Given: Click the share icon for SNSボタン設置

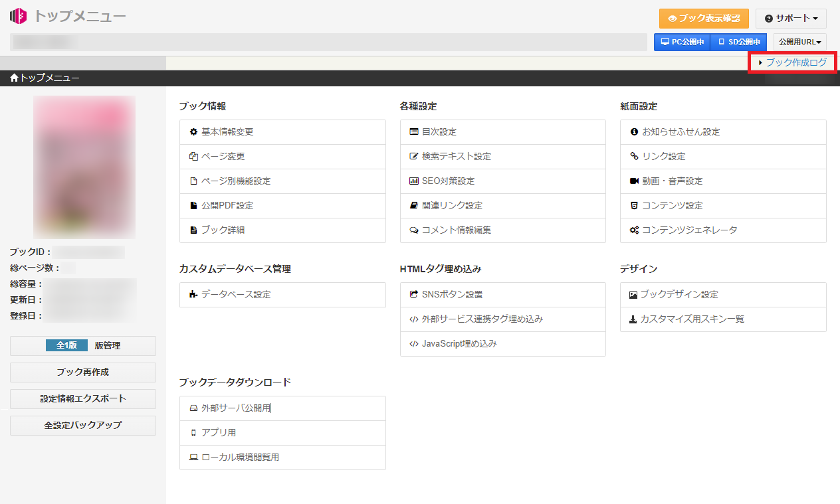Looking at the screenshot, I should tap(414, 295).
